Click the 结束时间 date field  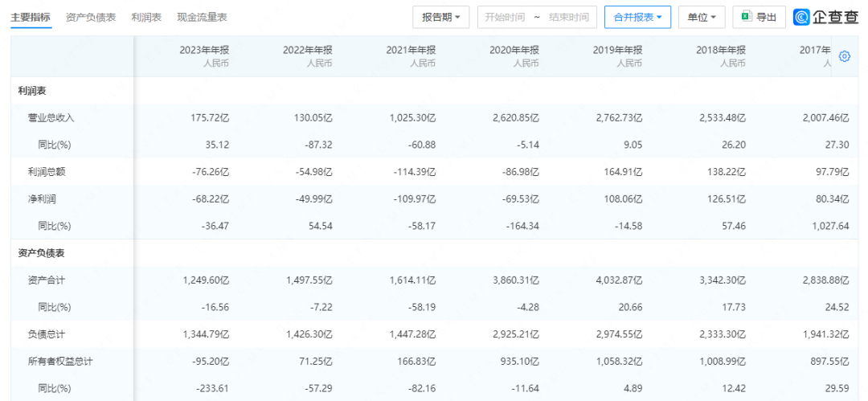point(568,17)
